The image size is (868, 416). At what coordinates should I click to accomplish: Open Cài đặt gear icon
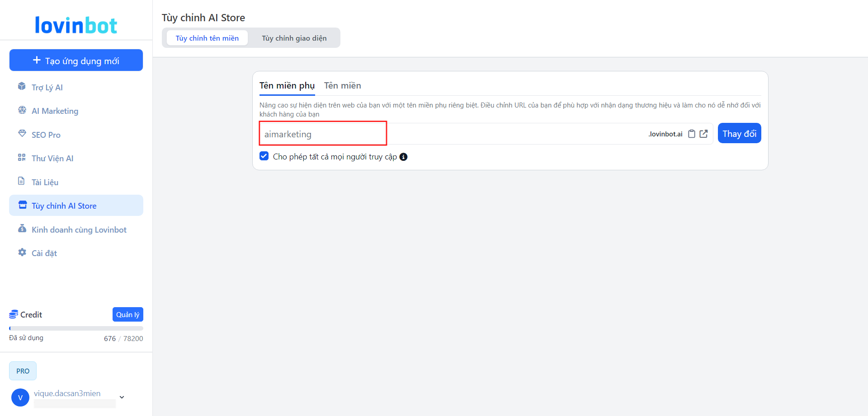[22, 252]
